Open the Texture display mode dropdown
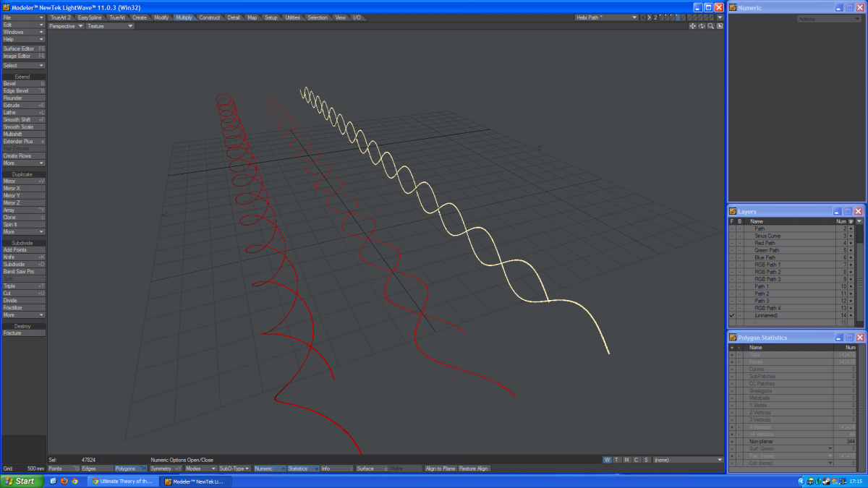868x488 pixels. tap(110, 26)
